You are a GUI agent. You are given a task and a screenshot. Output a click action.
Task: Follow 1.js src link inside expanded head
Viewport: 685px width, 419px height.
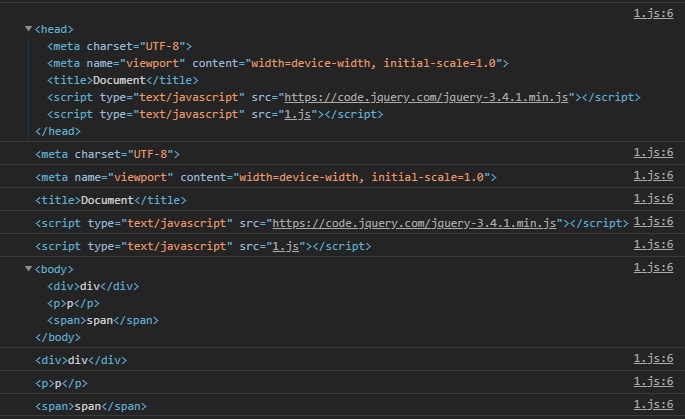(298, 114)
